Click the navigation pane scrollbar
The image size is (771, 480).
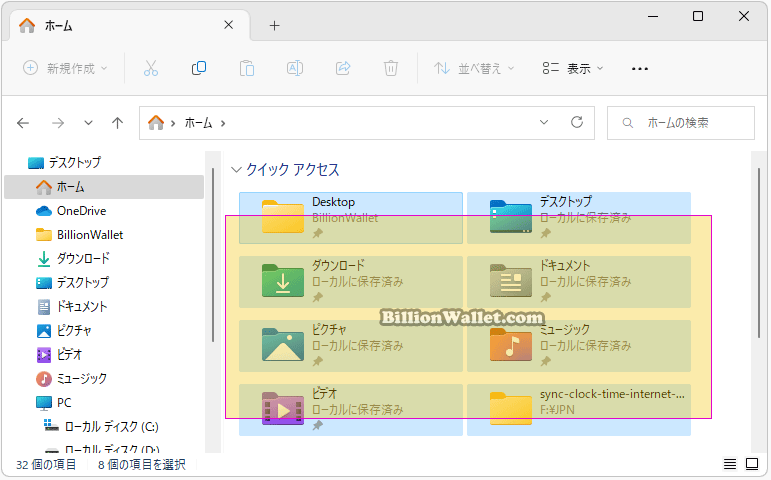pos(213,255)
